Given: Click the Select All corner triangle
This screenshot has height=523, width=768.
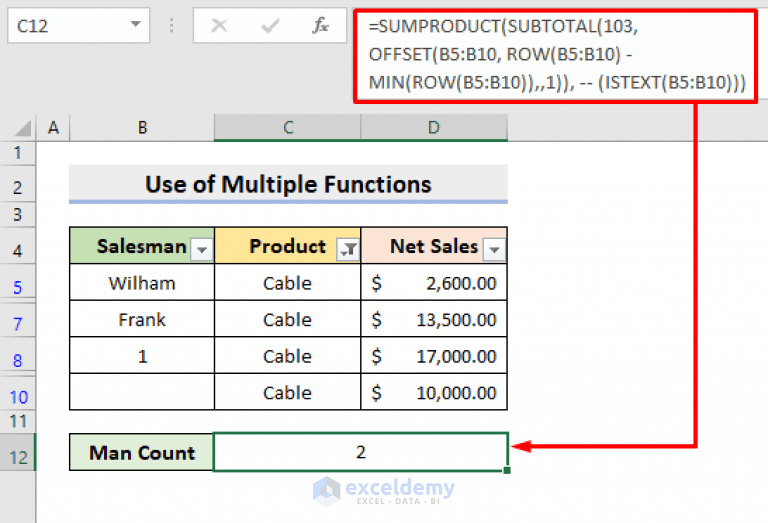Looking at the screenshot, I should pyautogui.click(x=23, y=128).
